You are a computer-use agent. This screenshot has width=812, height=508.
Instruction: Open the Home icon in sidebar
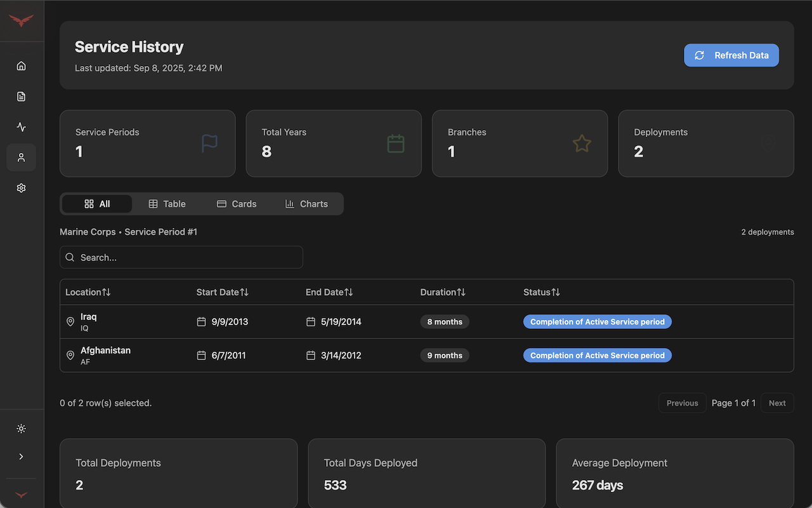(21, 66)
